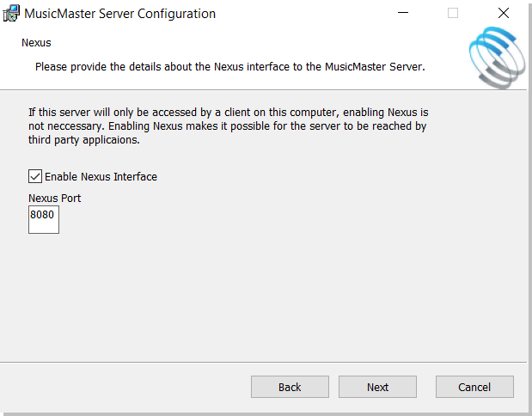The height and width of the screenshot is (416, 532).
Task: Click the grayed-out maximize button
Action: tap(453, 13)
